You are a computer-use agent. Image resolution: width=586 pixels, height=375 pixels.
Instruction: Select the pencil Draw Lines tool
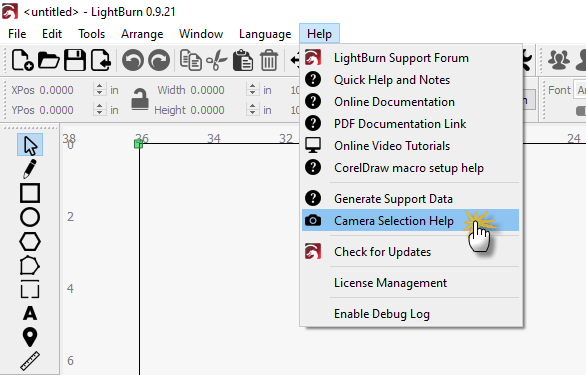30,169
